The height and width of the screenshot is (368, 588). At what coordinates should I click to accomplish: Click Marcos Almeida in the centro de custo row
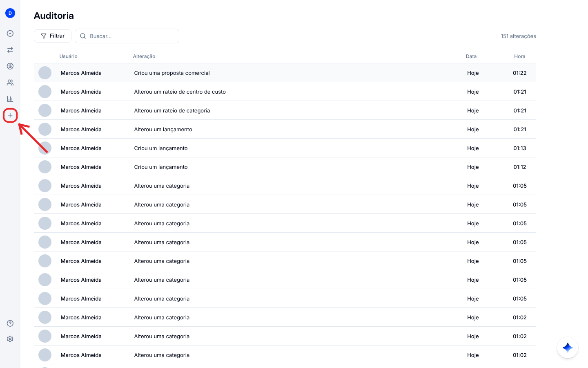coord(81,92)
